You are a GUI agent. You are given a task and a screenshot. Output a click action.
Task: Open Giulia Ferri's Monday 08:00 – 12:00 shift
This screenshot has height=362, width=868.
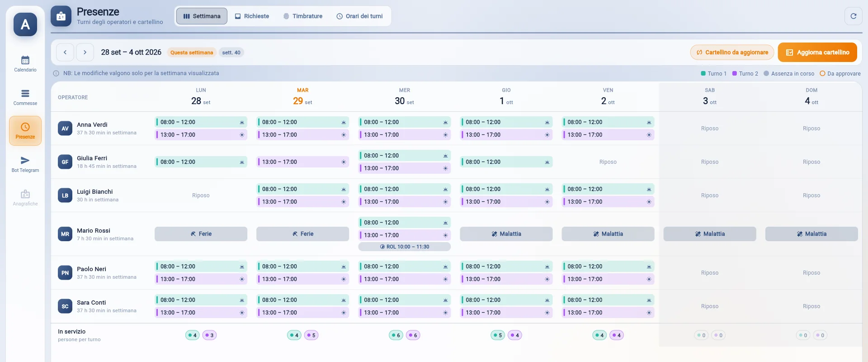click(201, 162)
